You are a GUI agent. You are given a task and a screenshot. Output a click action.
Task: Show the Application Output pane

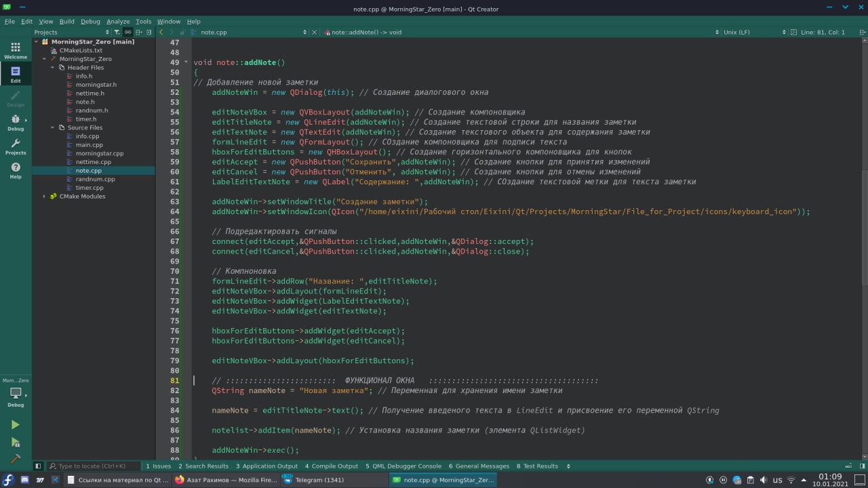[x=267, y=466]
